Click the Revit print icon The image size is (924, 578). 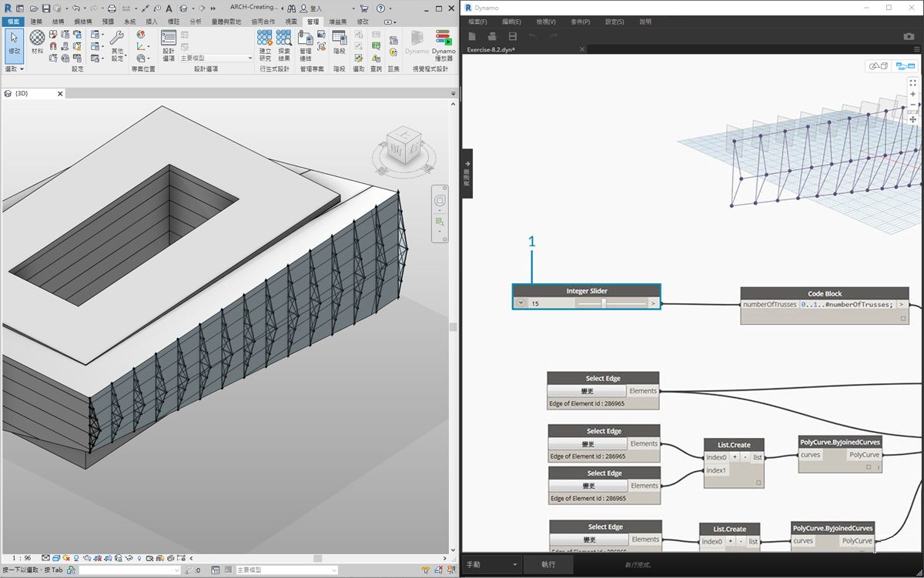[112, 8]
